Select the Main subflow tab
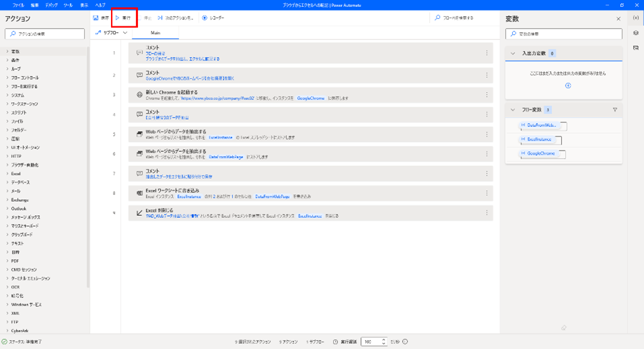The width and height of the screenshot is (644, 349). pyautogui.click(x=155, y=33)
